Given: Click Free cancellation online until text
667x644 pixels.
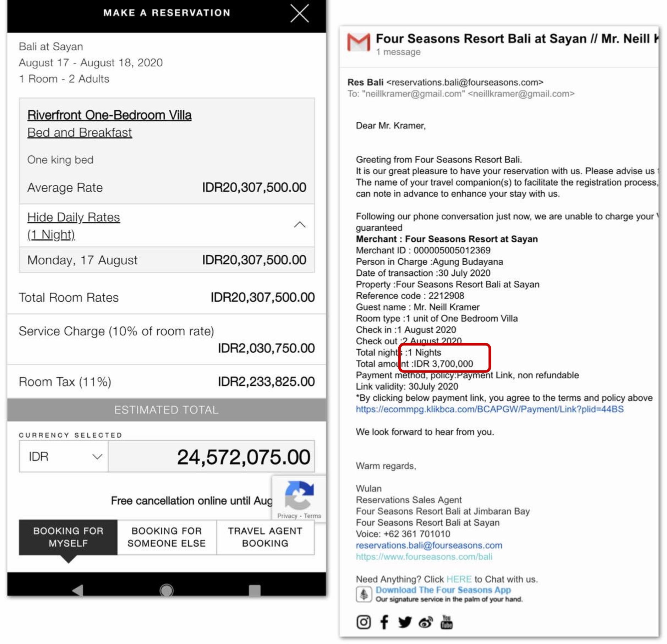Looking at the screenshot, I should coord(191,501).
